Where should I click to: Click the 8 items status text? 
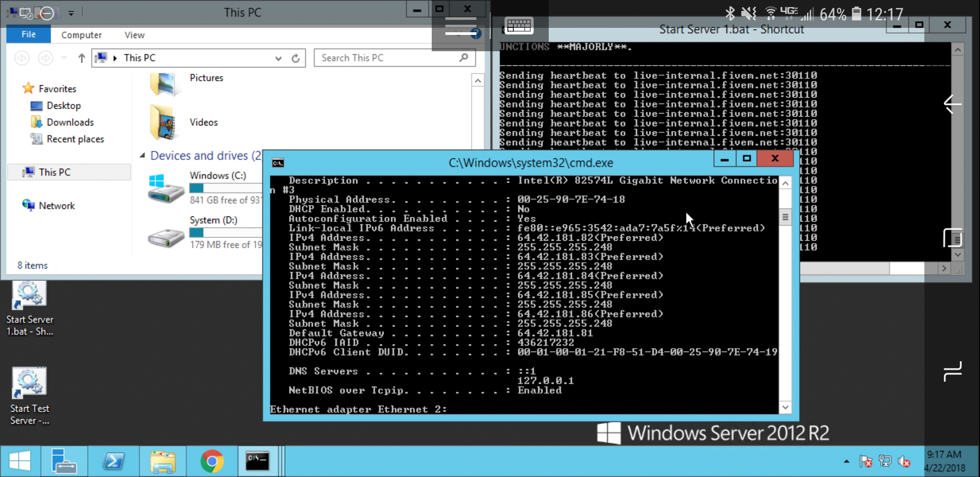tap(33, 265)
